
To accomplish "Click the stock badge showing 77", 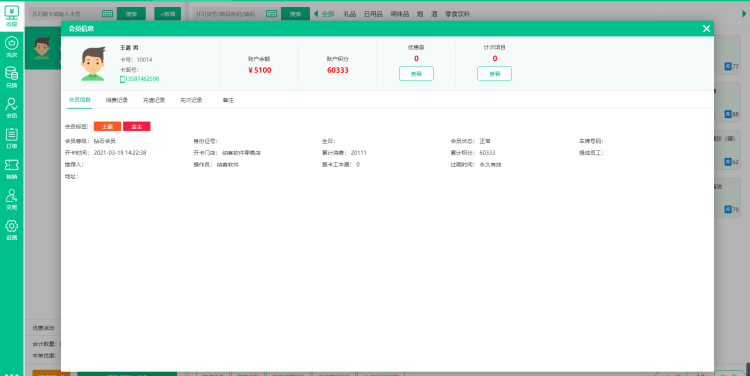I will point(731,66).
